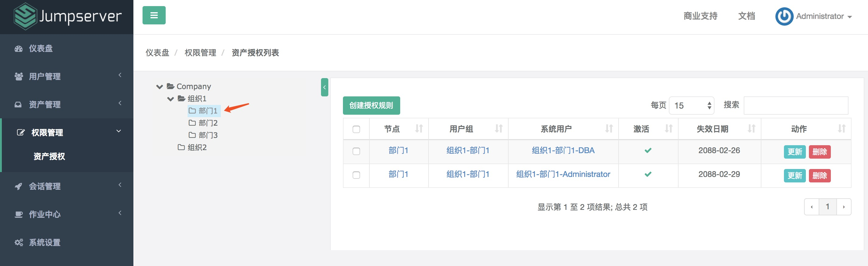
Task: Collapse the Company tree node chevron
Action: tap(160, 87)
